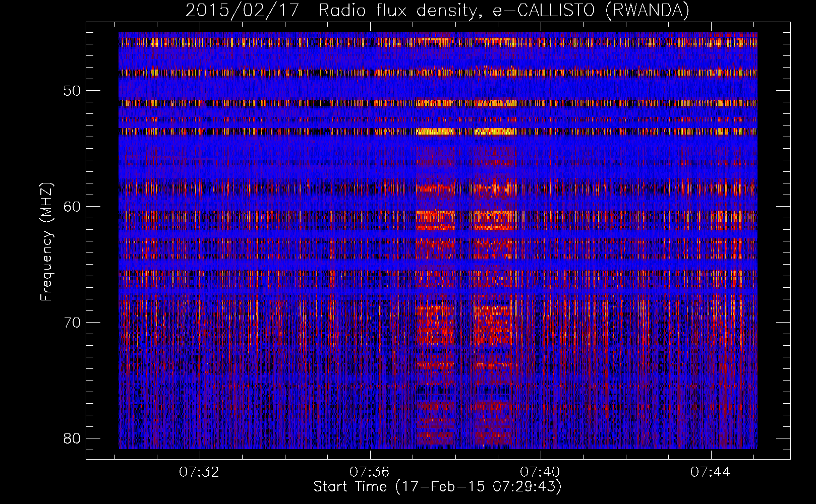Click the 07:40 time axis label
Viewport: 816px width, 504px height.
(x=540, y=472)
